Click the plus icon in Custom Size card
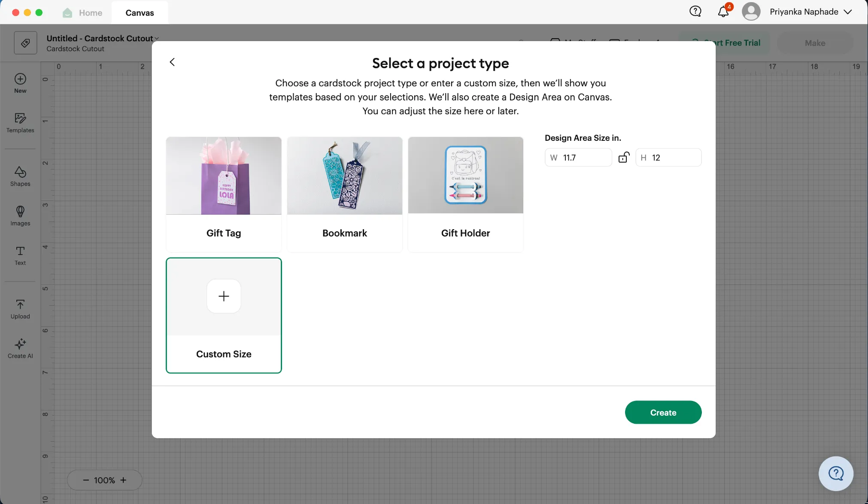The height and width of the screenshot is (504, 868). pos(224,296)
